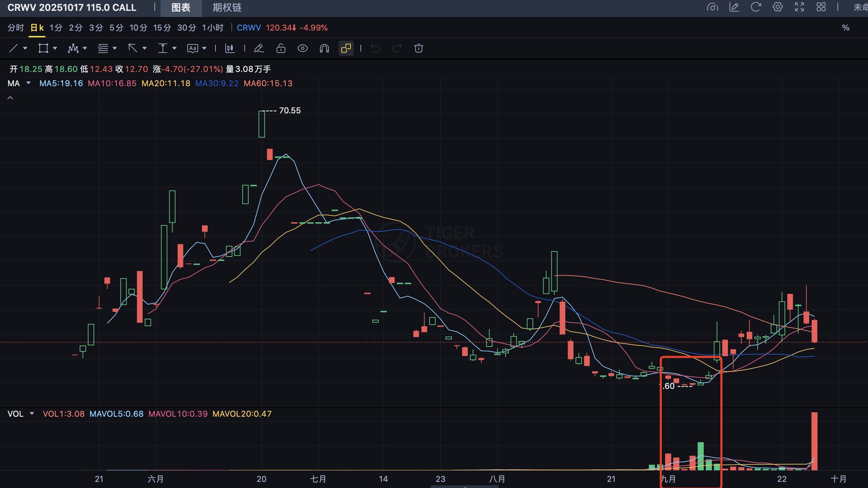
Task: Refresh the chart with the reload icon
Action: click(756, 7)
